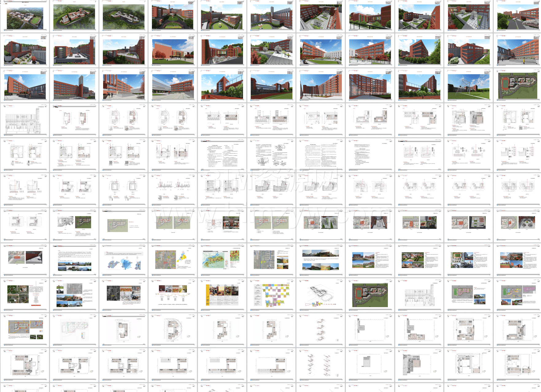
Task: Select the page with two site photos including parked car
Action: point(25,260)
